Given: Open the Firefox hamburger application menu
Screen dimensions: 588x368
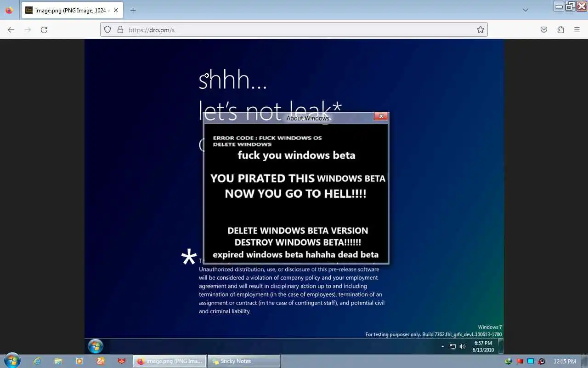Looking at the screenshot, I should point(577,29).
